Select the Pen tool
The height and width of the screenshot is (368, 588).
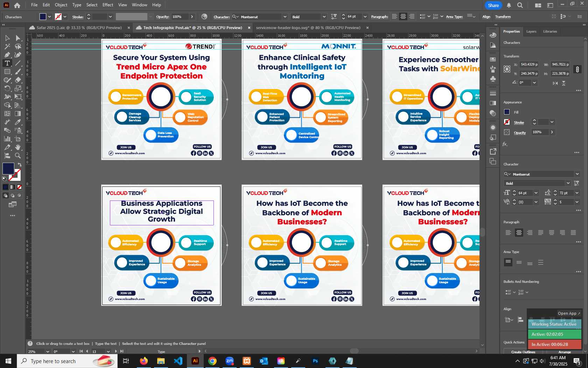click(7, 55)
